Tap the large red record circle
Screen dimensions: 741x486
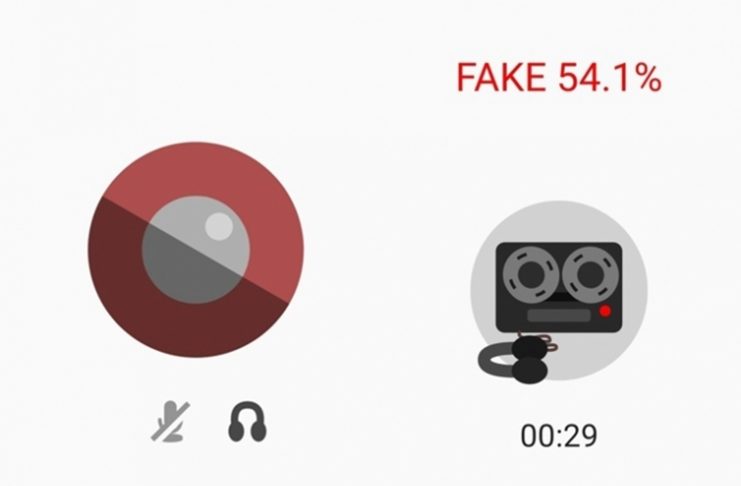196,250
